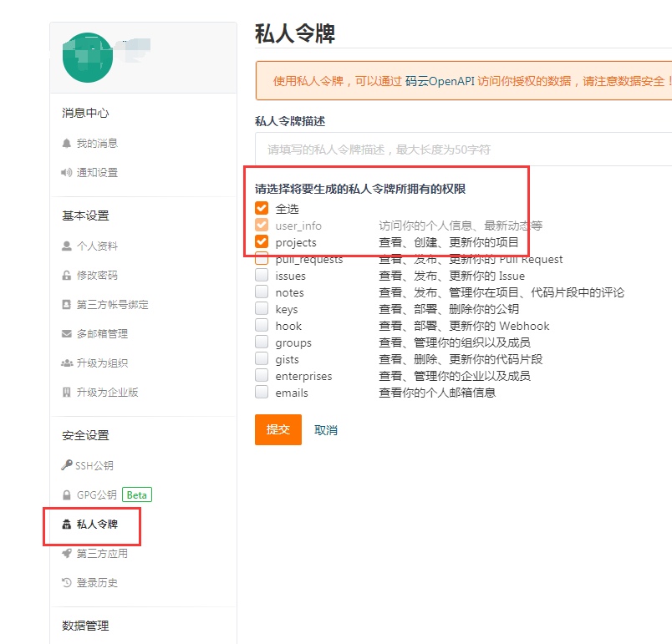Click the pull_requests permission label
672x644 pixels.
pos(309,260)
